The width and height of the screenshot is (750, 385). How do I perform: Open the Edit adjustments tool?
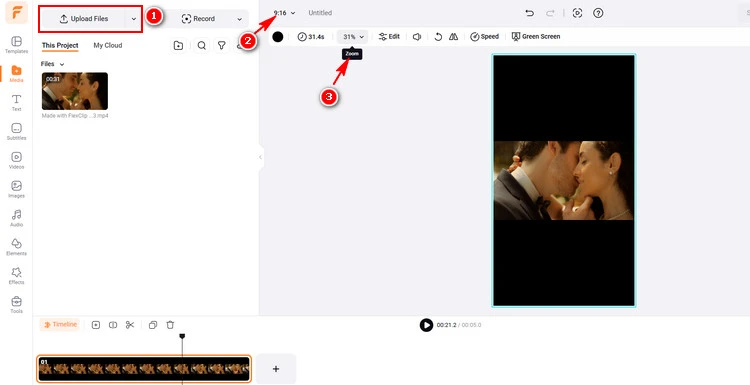tap(389, 37)
